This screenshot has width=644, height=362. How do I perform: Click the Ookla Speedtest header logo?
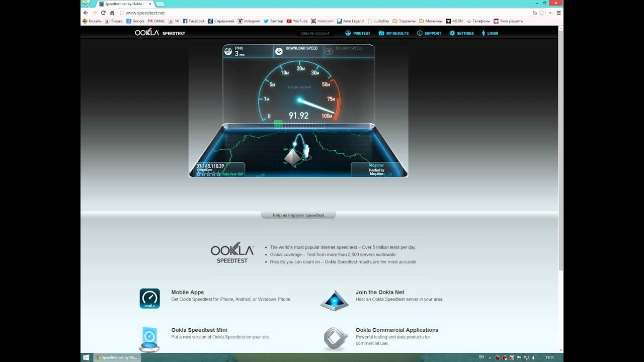click(x=160, y=33)
